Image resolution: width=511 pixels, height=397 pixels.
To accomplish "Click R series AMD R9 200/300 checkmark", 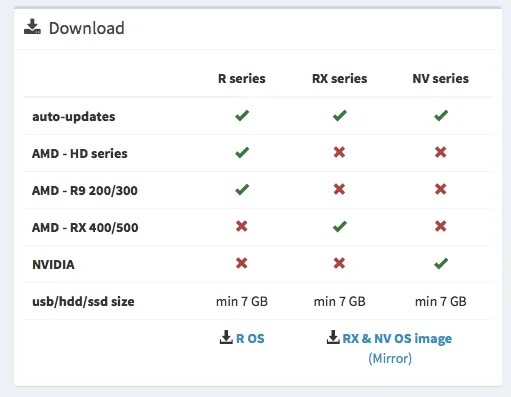I will (x=242, y=190).
